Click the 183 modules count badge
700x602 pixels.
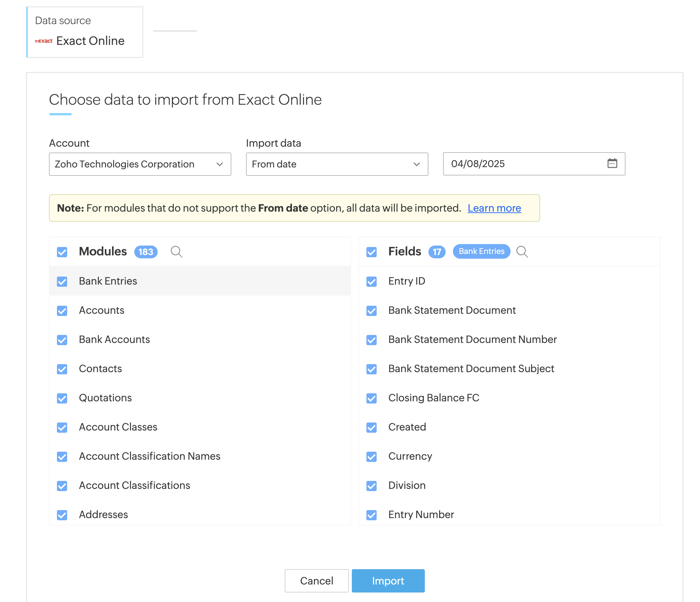click(x=146, y=252)
